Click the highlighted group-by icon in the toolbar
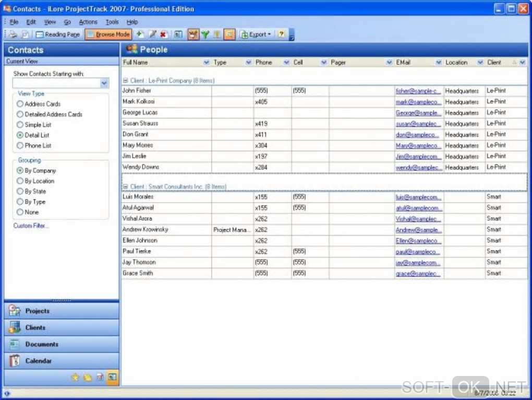 tap(193, 34)
